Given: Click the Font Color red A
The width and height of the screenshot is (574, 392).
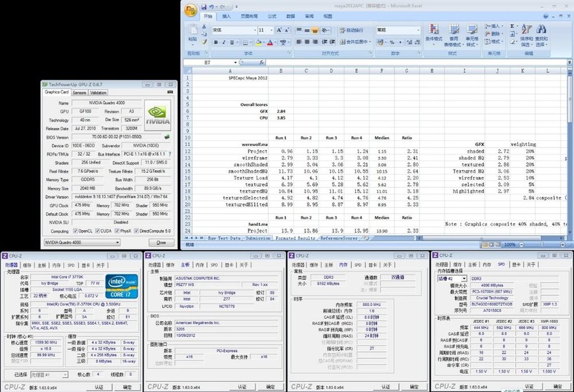Looking at the screenshot, I should point(270,42).
